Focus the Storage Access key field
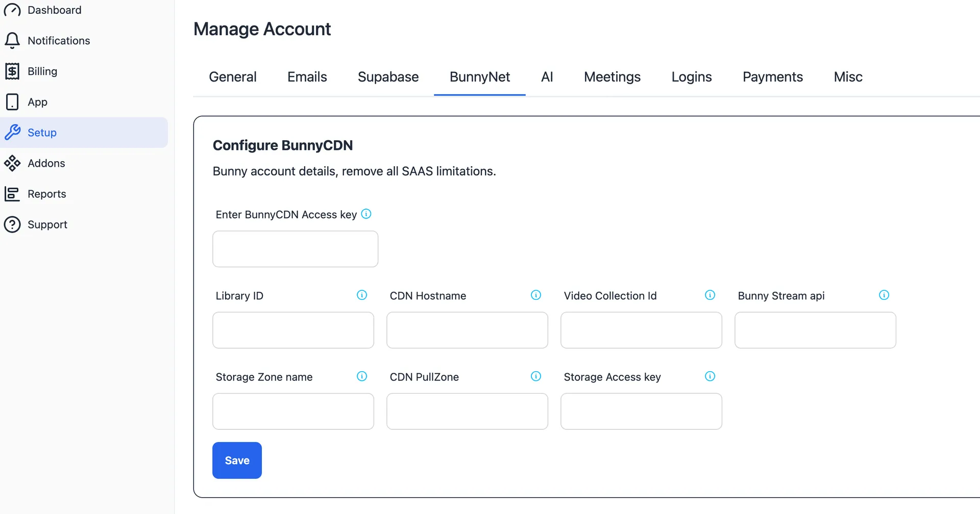The image size is (980, 514). [642, 411]
